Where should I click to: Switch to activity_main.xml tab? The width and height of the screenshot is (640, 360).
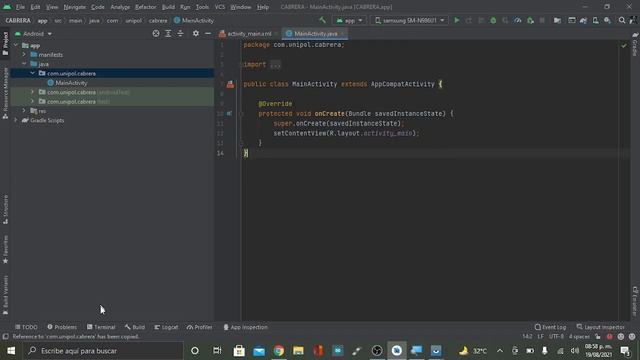(249, 33)
